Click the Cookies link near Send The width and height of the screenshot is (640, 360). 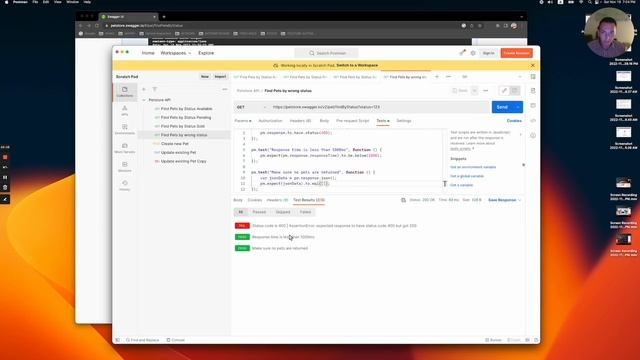(x=514, y=121)
